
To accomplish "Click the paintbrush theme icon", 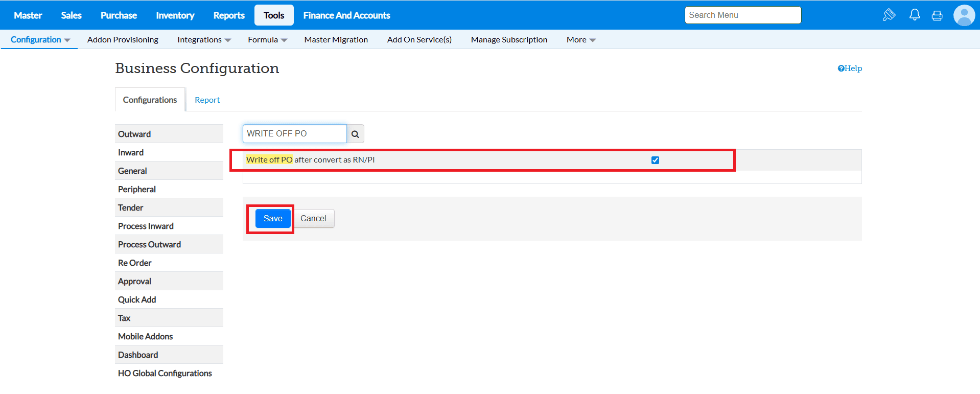I will [889, 15].
